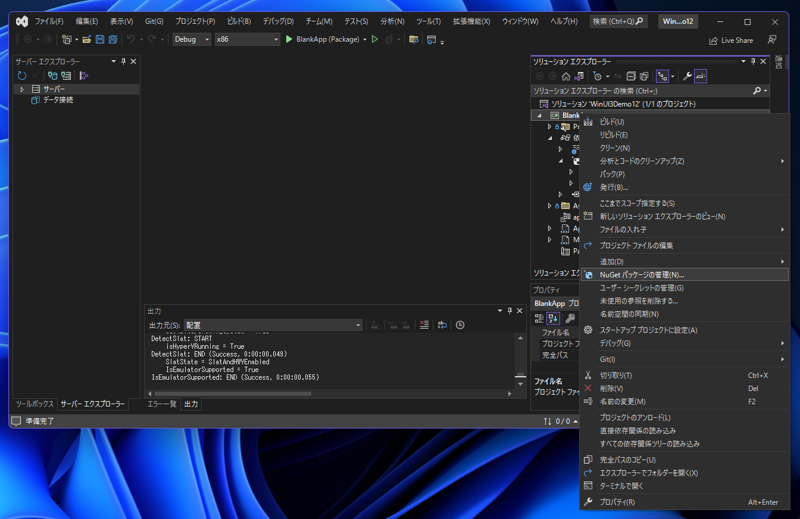
Task: Toggle alphabetical sort in Properties panel
Action: (553, 318)
